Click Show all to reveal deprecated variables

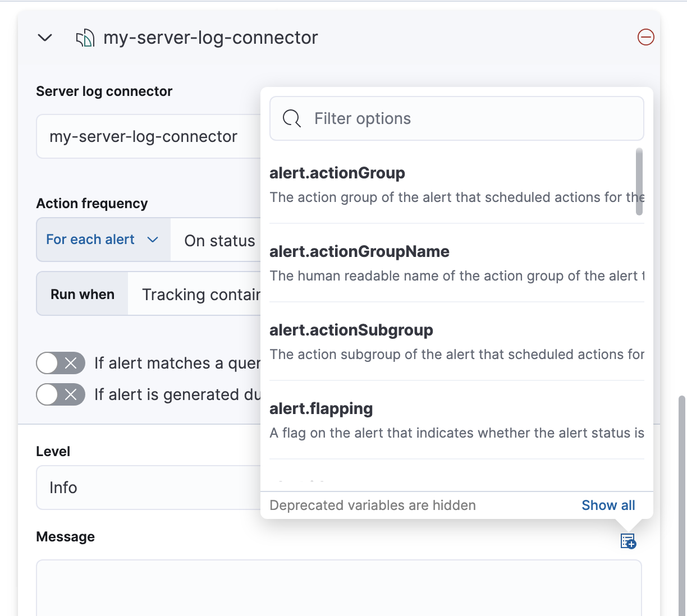(x=608, y=505)
